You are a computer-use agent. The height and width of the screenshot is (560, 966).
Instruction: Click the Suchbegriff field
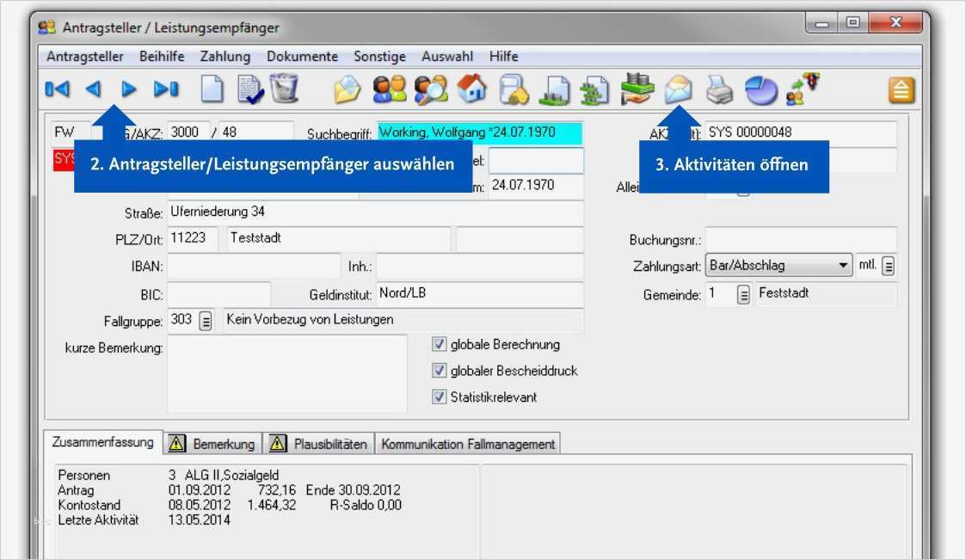click(479, 132)
